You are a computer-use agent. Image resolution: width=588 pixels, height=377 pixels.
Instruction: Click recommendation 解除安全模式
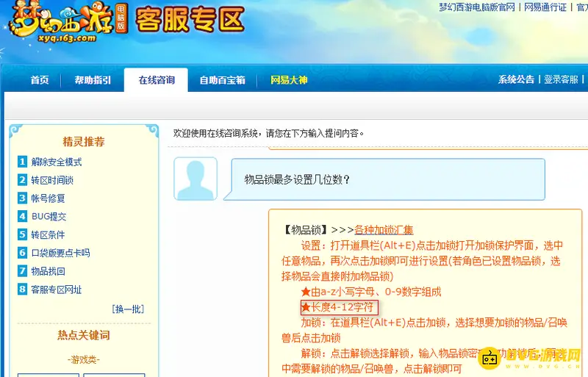(57, 162)
